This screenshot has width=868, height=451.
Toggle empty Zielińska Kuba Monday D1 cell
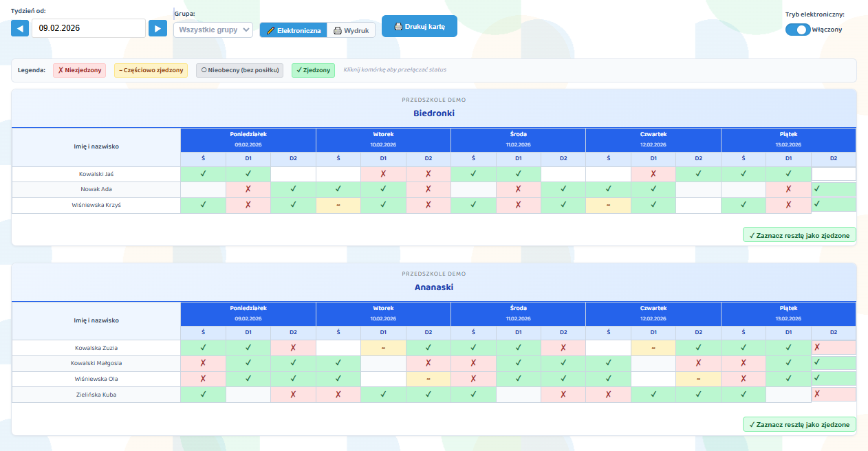[248, 395]
